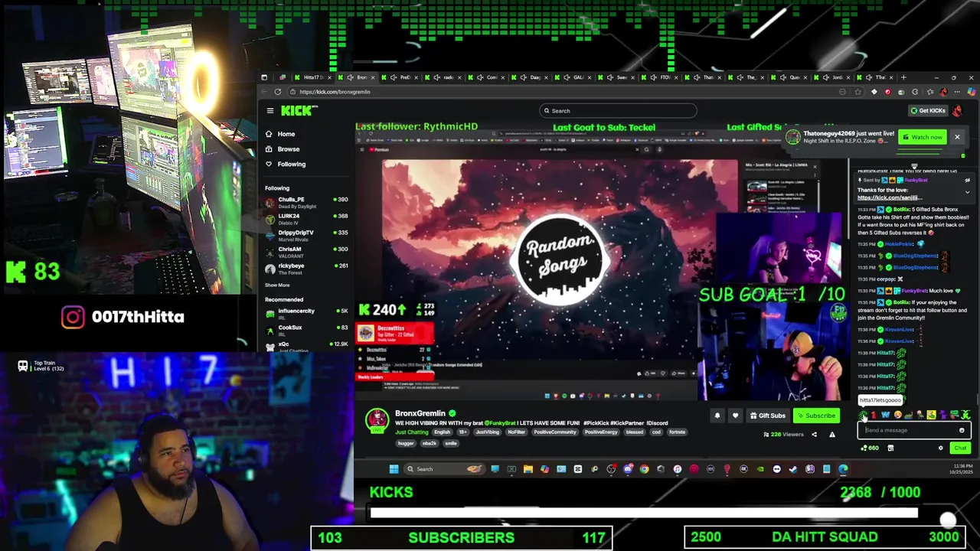Screen dimensions: 980x551
Task: Open the Kick hamburger sidebar menu
Action: pyautogui.click(x=269, y=111)
